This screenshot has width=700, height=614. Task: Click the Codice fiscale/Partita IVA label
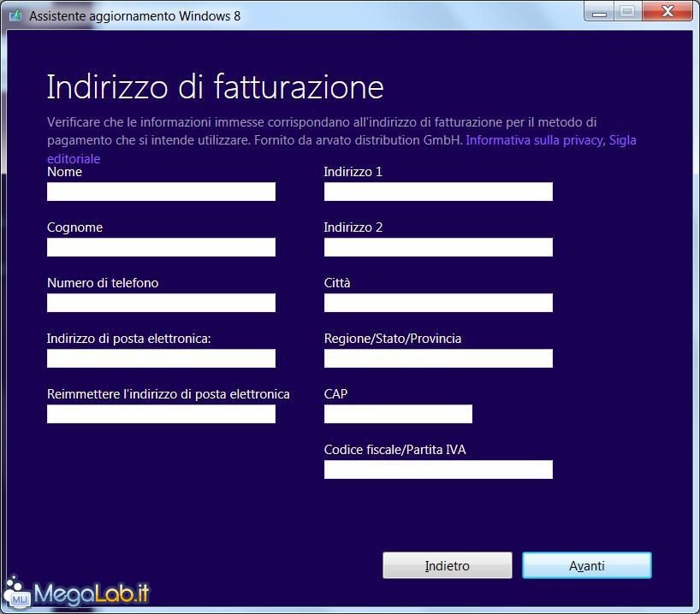point(395,449)
